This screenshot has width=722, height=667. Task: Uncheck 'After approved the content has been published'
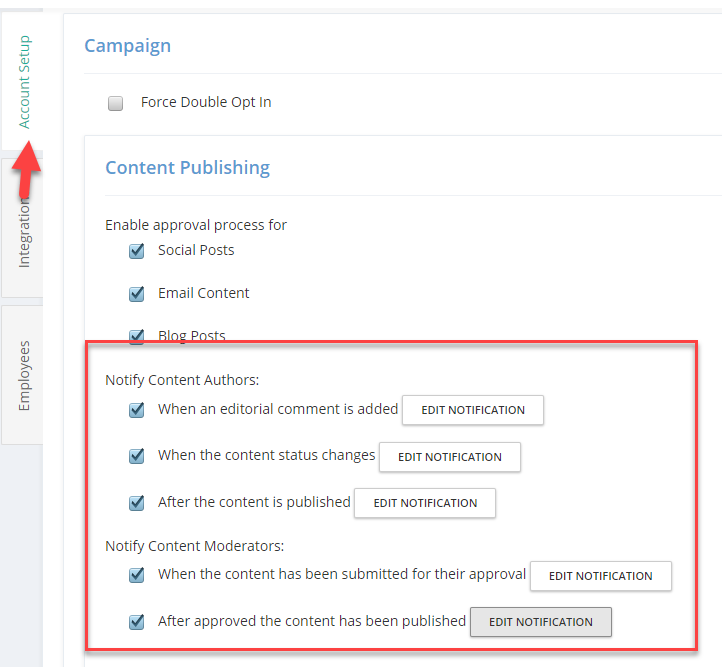point(136,622)
